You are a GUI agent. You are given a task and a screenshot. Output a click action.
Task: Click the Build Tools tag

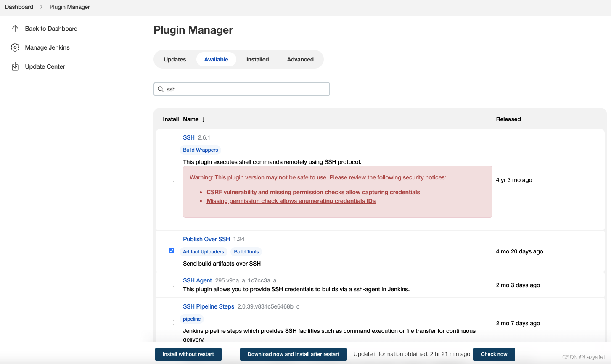(x=246, y=252)
